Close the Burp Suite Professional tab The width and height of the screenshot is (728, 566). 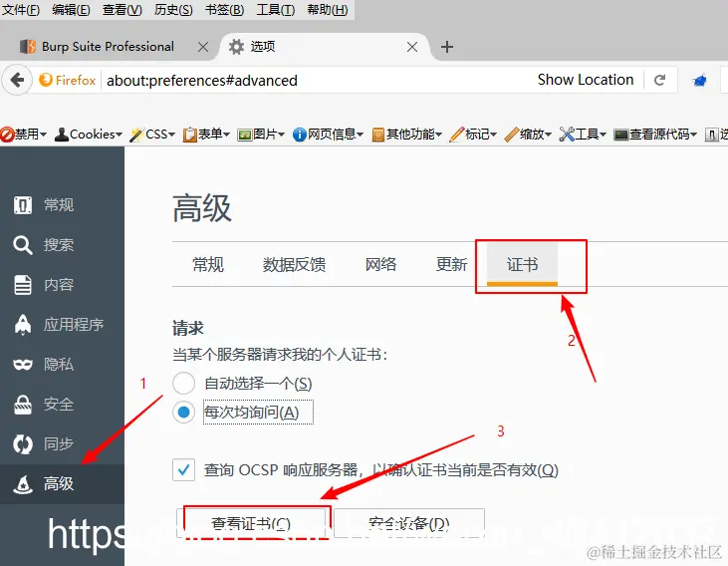click(203, 47)
